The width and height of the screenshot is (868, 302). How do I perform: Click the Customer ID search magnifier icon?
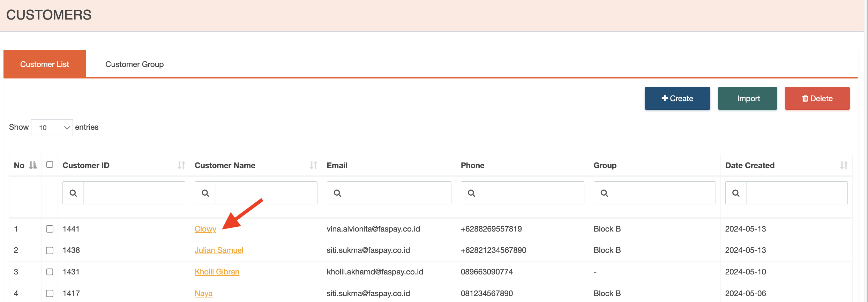click(73, 193)
